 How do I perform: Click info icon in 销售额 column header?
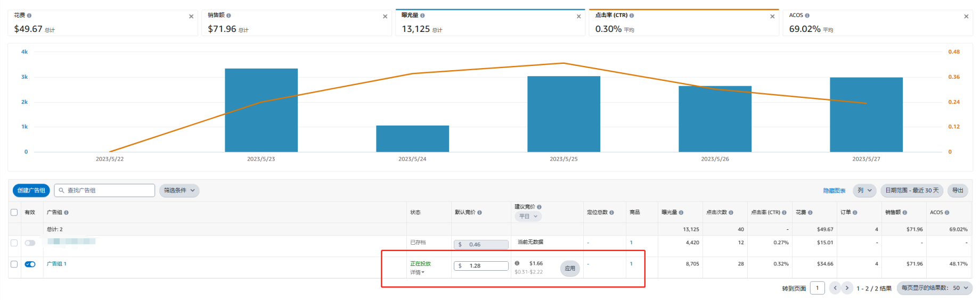[x=905, y=212]
